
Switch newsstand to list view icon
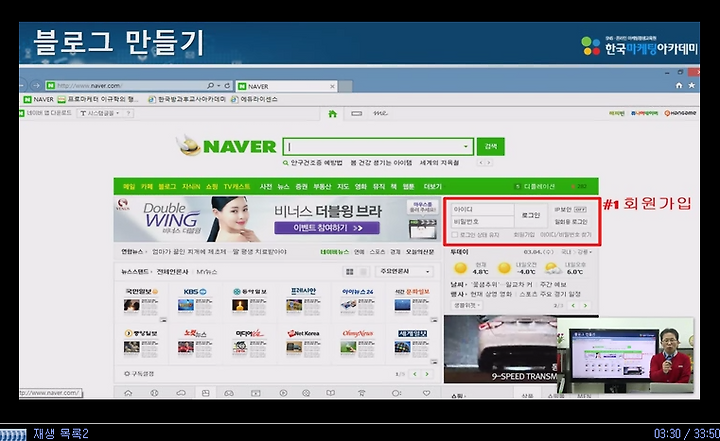click(x=363, y=271)
